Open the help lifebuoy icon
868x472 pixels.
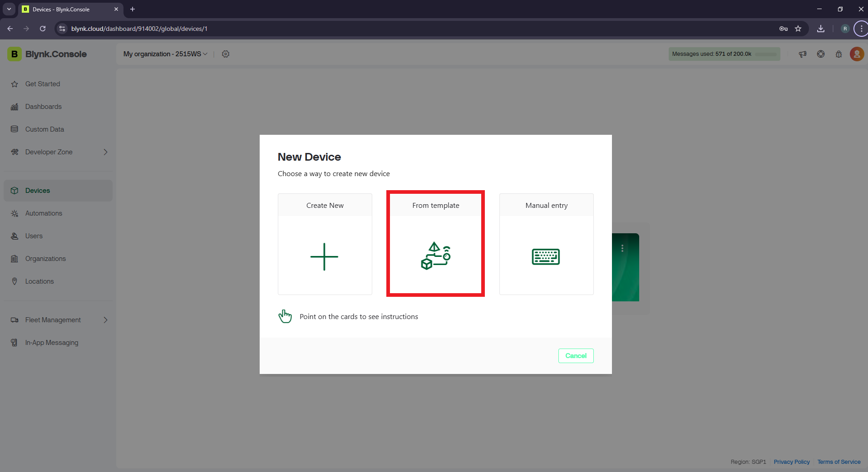click(821, 54)
